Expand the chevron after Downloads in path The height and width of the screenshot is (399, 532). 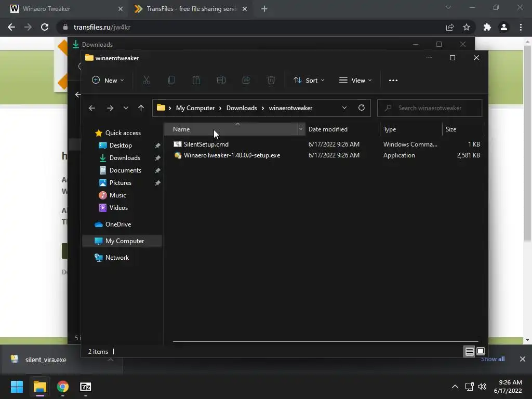point(262,108)
